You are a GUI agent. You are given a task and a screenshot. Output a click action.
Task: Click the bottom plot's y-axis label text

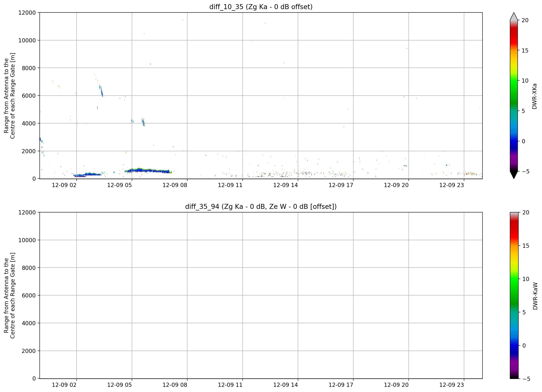(10, 295)
